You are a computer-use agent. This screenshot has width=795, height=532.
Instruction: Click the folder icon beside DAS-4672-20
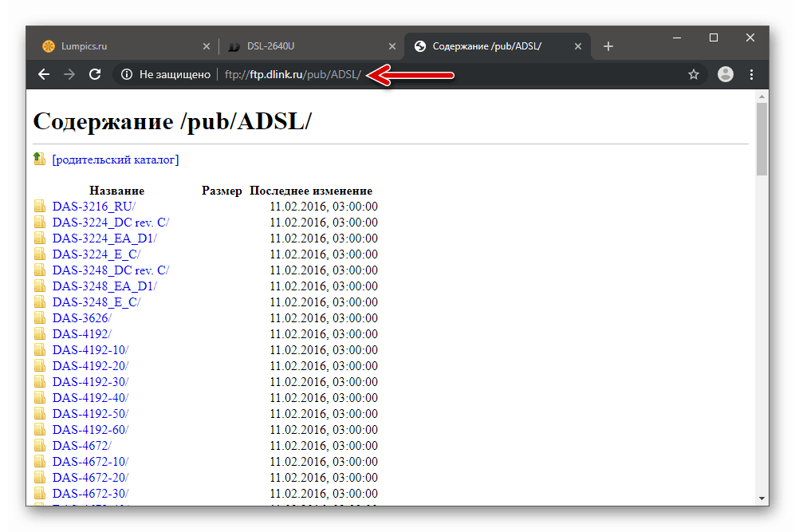click(x=40, y=477)
